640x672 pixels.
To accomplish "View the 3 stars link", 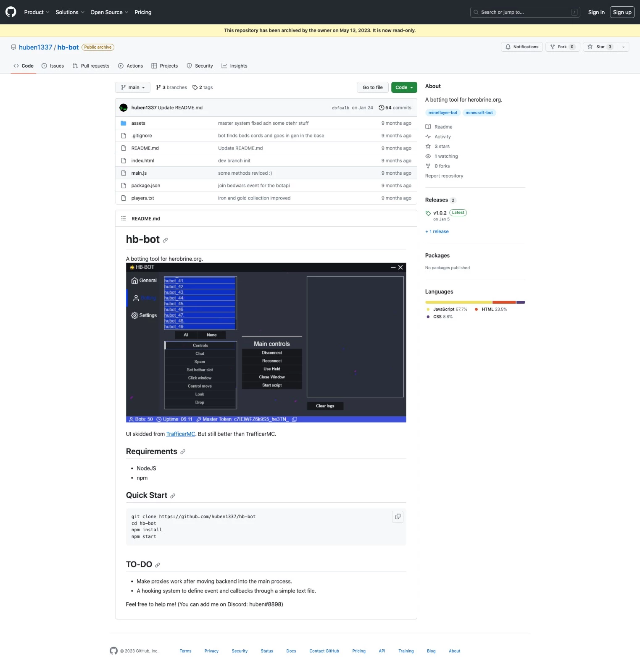I will point(437,147).
